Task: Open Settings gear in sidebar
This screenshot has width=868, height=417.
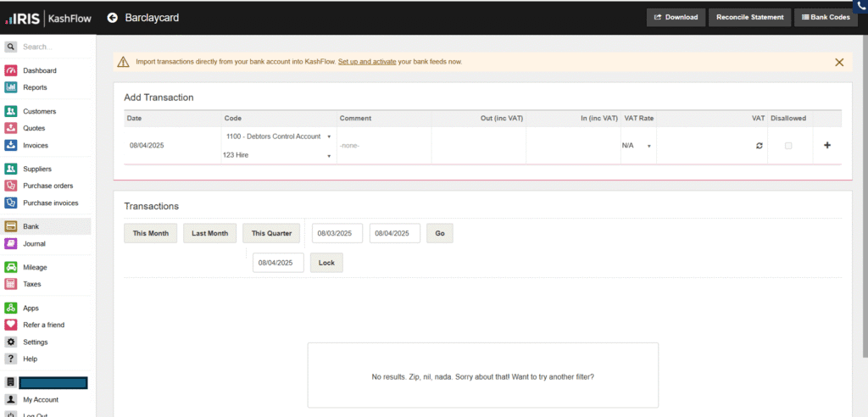Action: [11, 342]
